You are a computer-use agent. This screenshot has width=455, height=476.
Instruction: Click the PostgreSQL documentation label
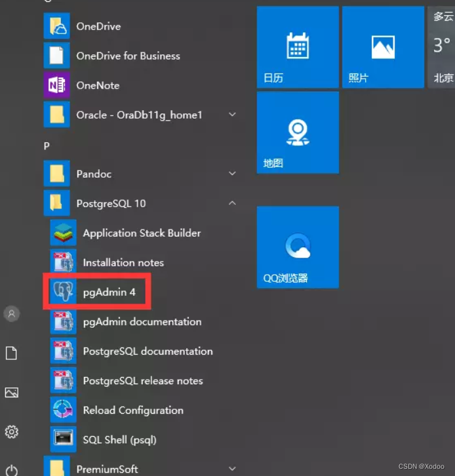(x=148, y=351)
